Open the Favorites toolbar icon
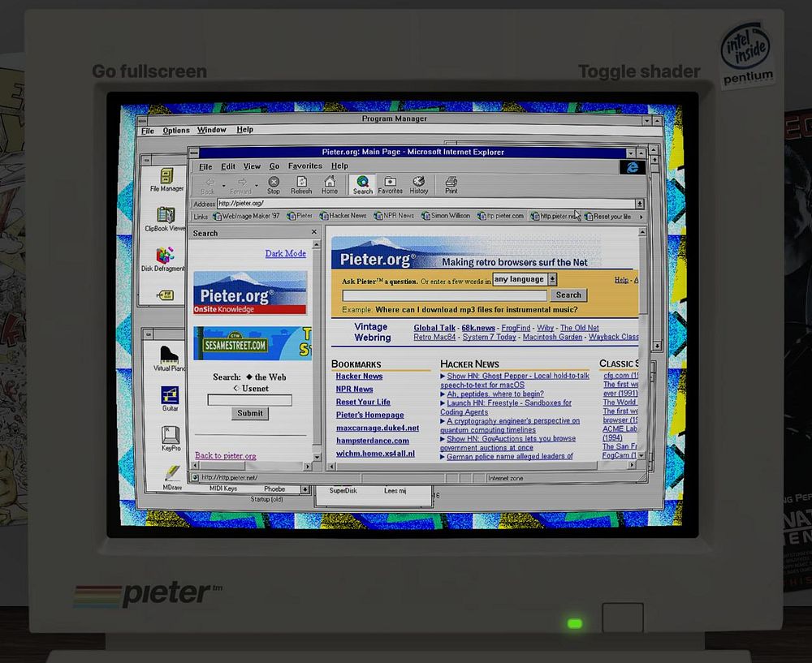Image resolution: width=812 pixels, height=663 pixels. [390, 185]
